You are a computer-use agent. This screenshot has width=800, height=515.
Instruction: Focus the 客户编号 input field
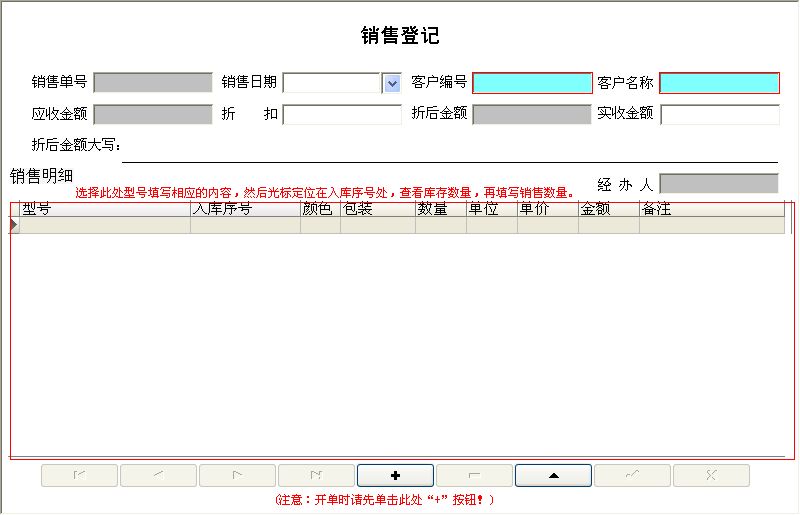pos(532,83)
